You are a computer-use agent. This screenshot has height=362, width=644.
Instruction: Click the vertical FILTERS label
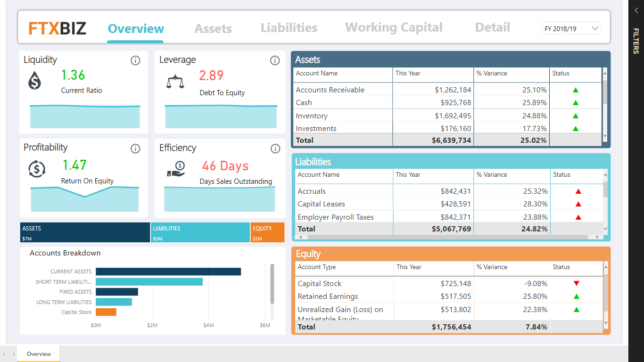point(636,41)
